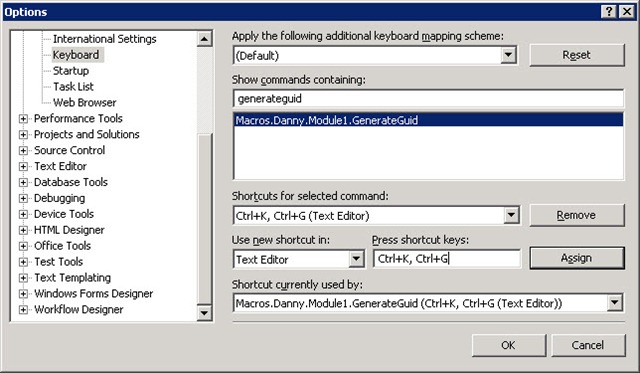
Task: Click the Remove button
Action: 577,215
